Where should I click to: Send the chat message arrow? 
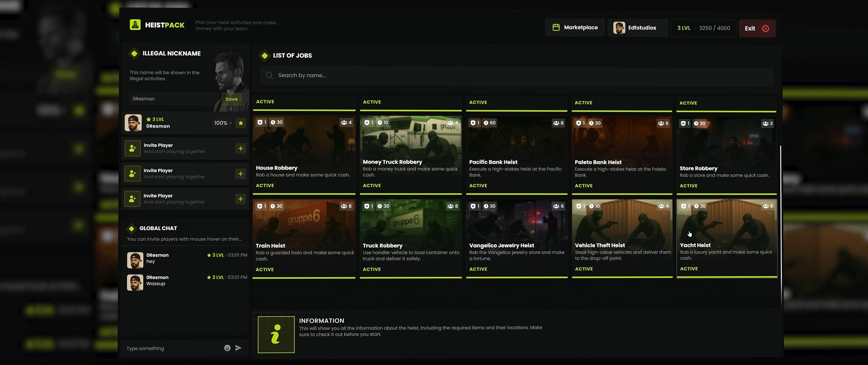(x=239, y=348)
